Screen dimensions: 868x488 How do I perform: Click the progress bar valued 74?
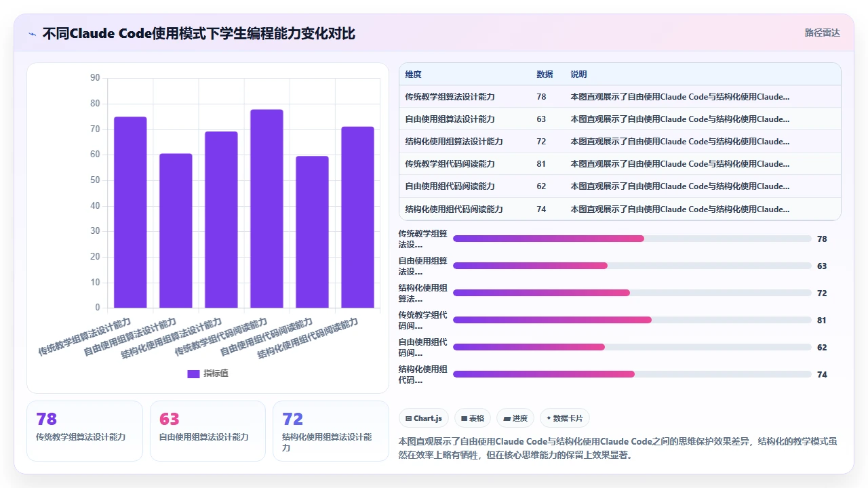pyautogui.click(x=632, y=374)
